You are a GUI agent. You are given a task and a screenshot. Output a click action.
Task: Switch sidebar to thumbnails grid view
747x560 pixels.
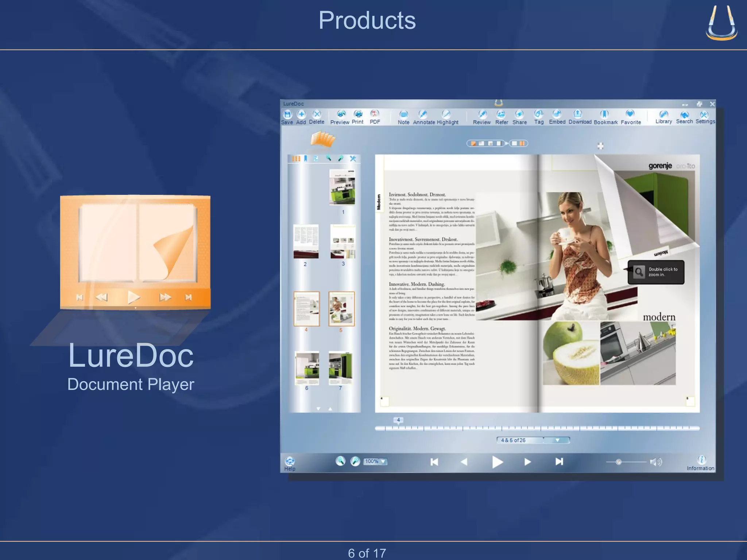click(296, 159)
